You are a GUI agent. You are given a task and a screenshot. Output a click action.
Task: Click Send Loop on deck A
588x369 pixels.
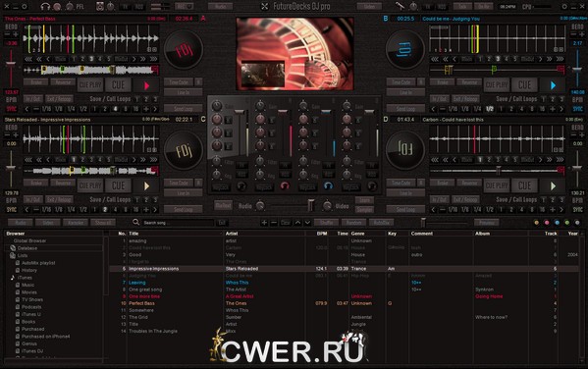pos(183,108)
